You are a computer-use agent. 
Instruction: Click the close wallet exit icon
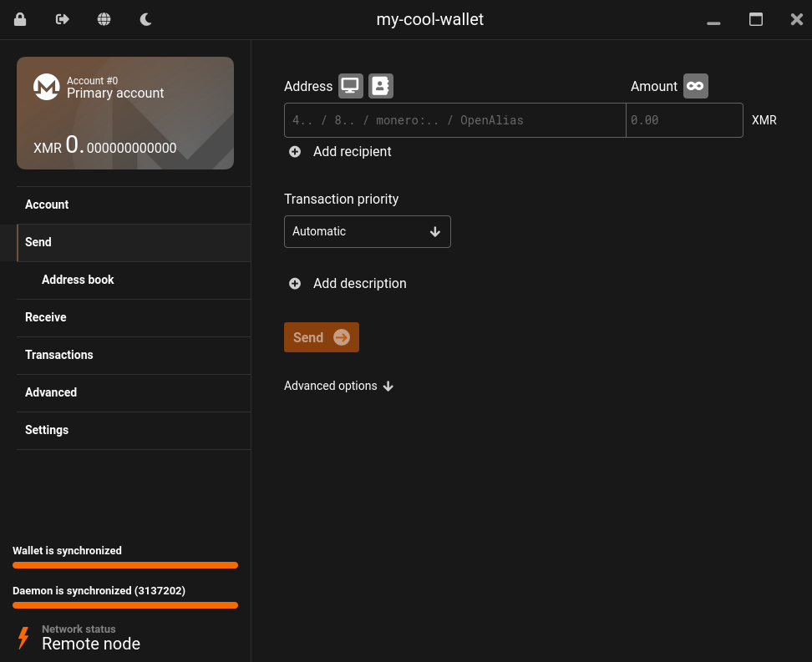tap(63, 19)
